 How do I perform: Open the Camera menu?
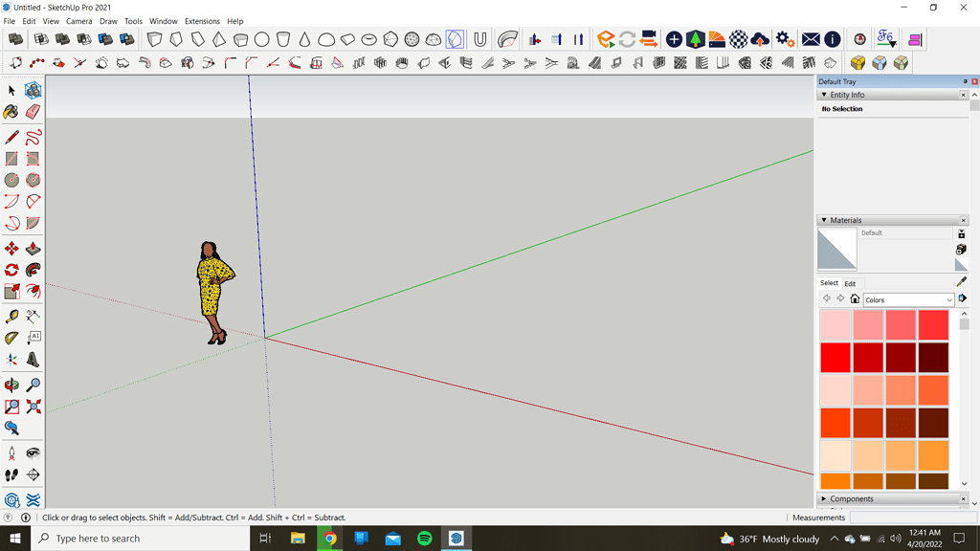click(x=78, y=20)
